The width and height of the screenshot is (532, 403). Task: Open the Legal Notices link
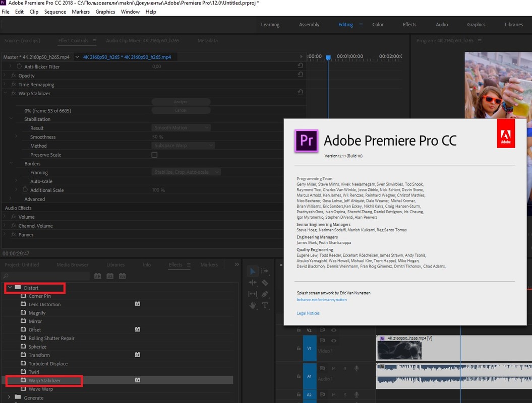308,313
